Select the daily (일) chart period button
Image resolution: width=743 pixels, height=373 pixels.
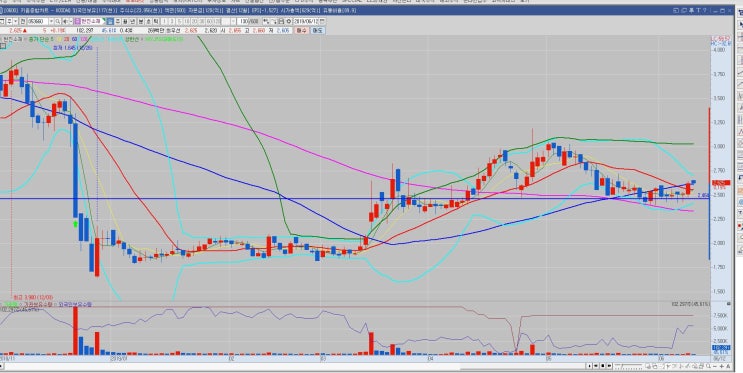pos(110,21)
